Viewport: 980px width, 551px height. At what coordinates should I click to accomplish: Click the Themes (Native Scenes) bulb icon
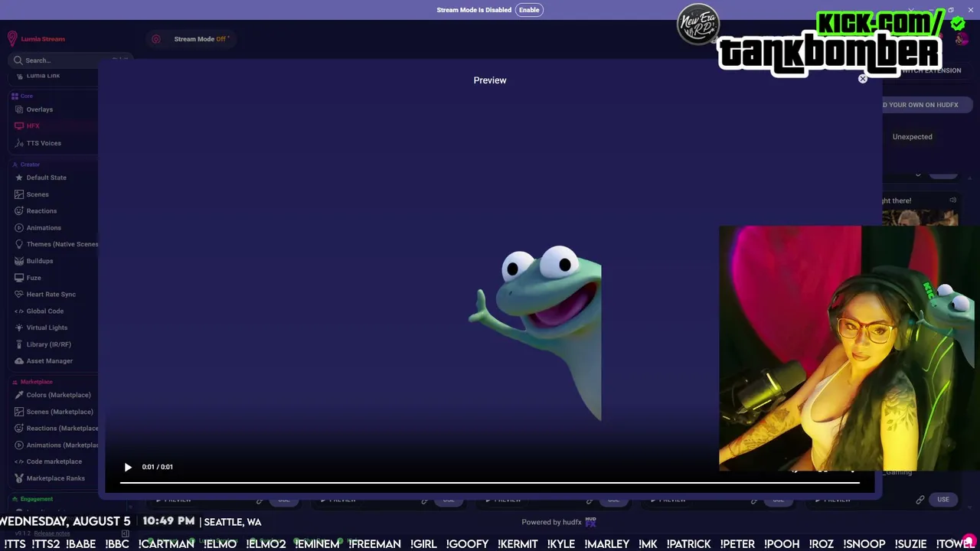[x=20, y=244]
